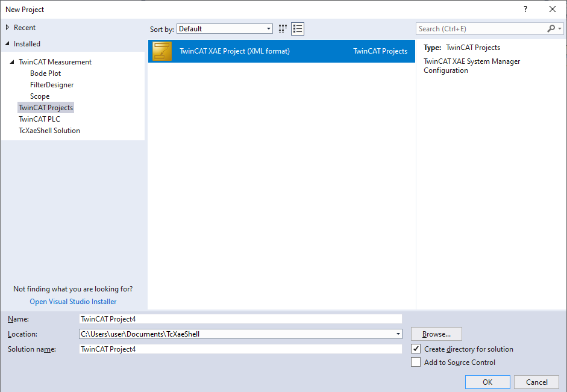The width and height of the screenshot is (567, 392).
Task: Select TwinCAT PLC category
Action: click(x=39, y=119)
